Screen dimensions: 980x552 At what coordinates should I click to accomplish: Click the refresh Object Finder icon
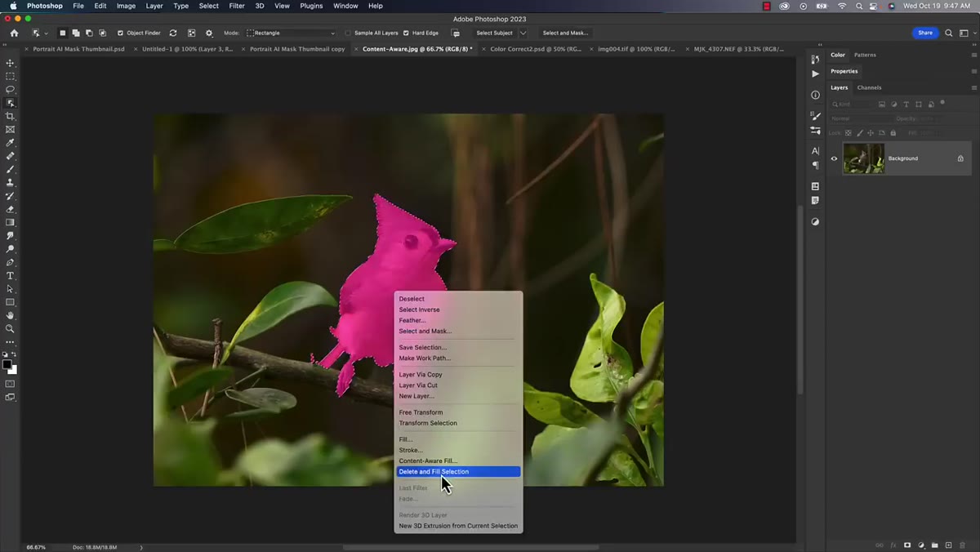coord(173,33)
